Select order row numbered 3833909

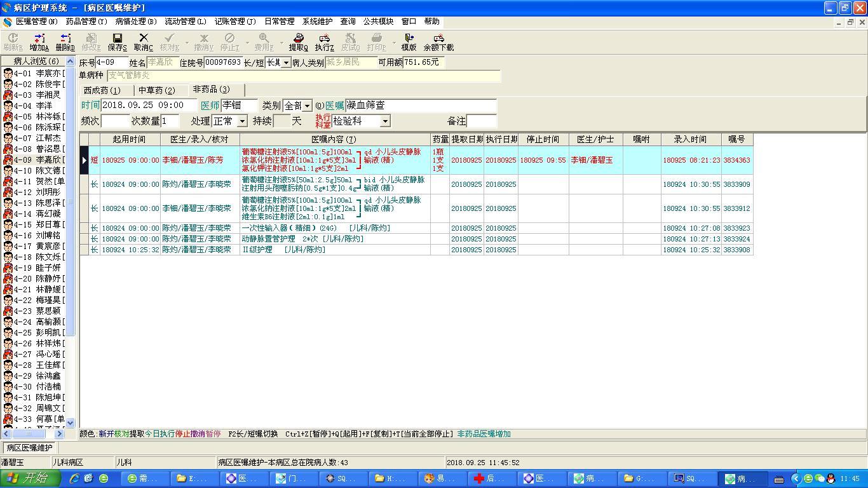[416, 184]
